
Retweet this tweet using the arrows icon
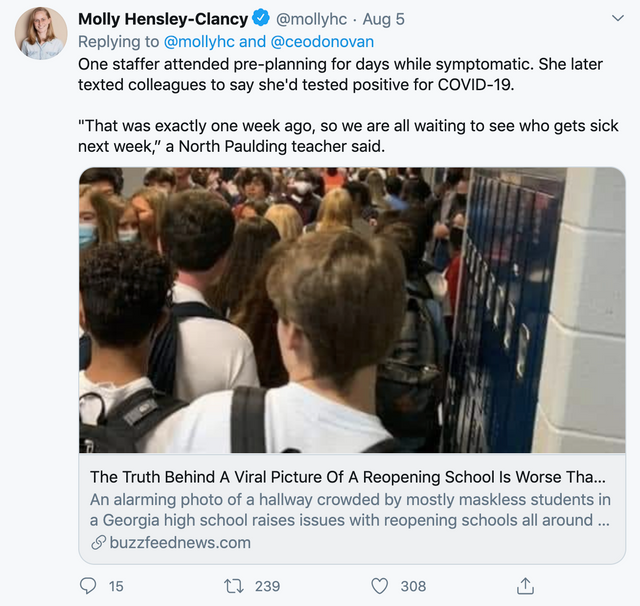tap(234, 585)
